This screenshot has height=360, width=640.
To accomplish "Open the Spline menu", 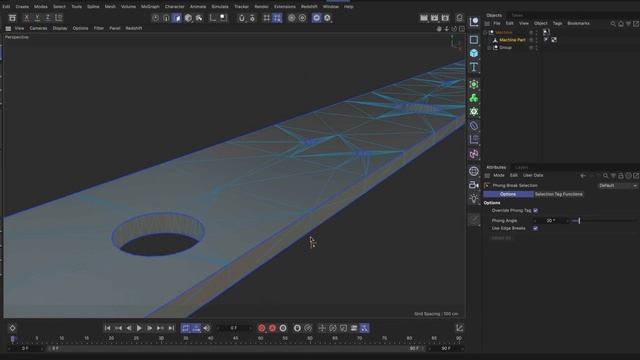I will coord(93,7).
